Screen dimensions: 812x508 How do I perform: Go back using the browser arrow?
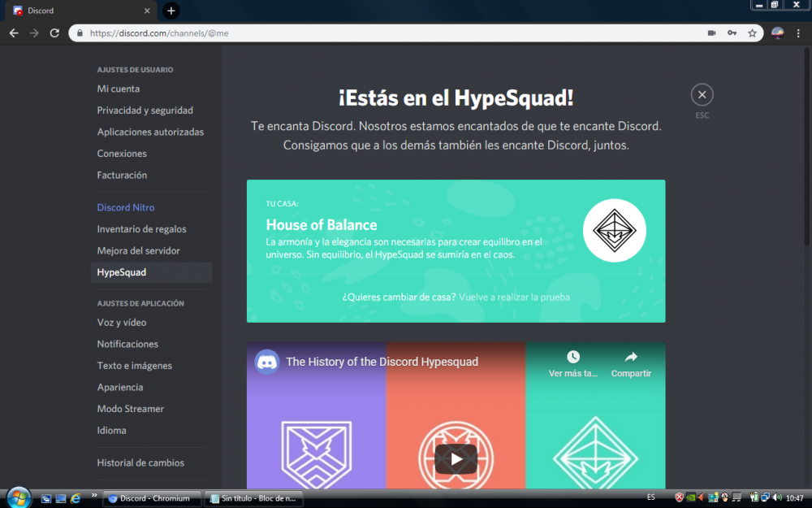click(x=14, y=33)
